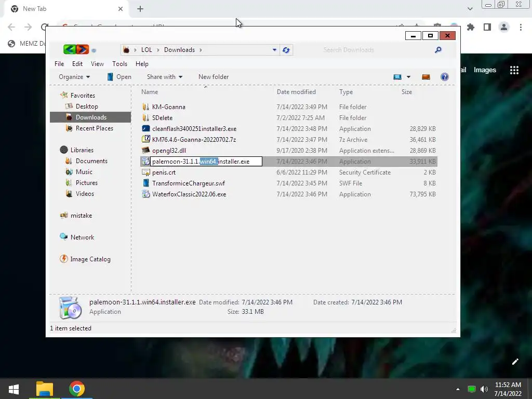Select the SDelete folder icon
The image size is (532, 399).
pos(145,118)
